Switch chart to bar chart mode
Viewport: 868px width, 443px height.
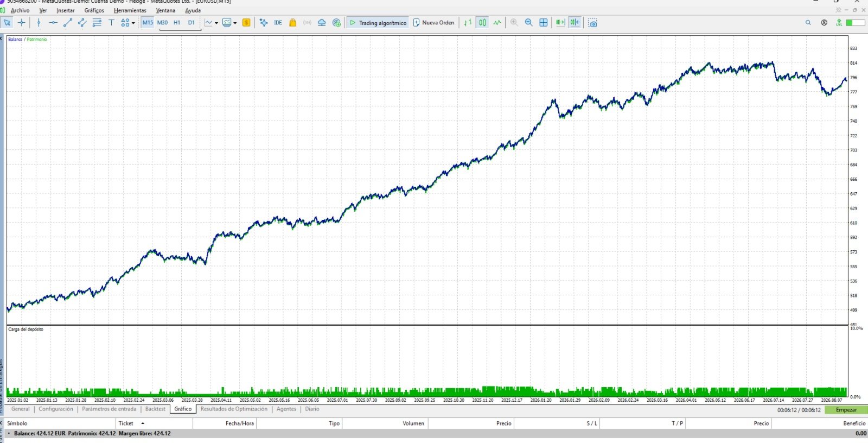coord(468,23)
